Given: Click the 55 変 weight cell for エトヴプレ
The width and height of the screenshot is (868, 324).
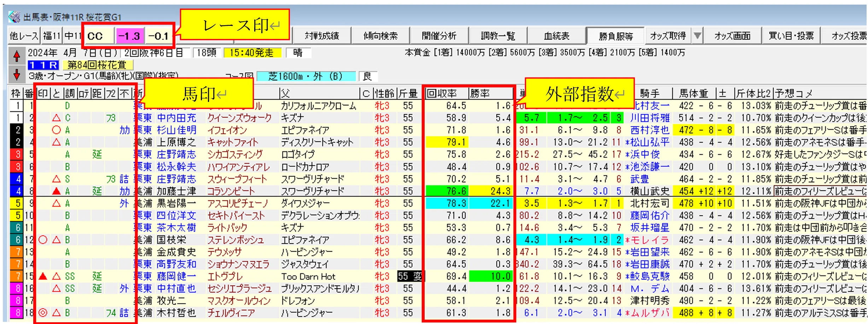Looking at the screenshot, I should coord(410,276).
